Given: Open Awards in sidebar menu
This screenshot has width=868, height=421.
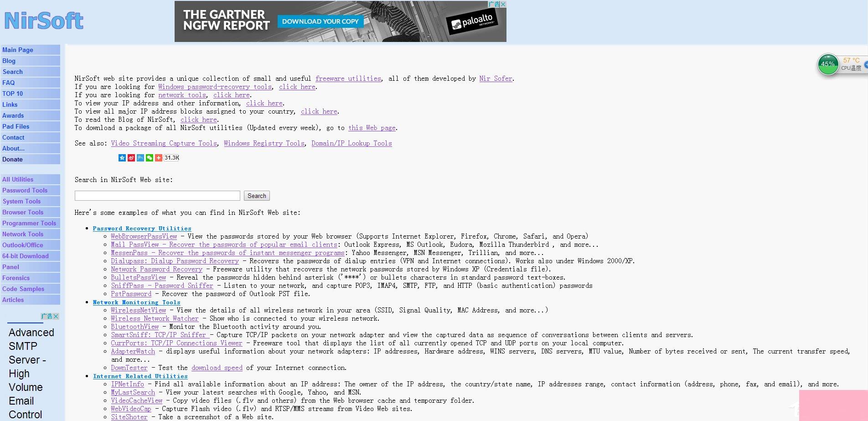Looking at the screenshot, I should pyautogui.click(x=31, y=115).
